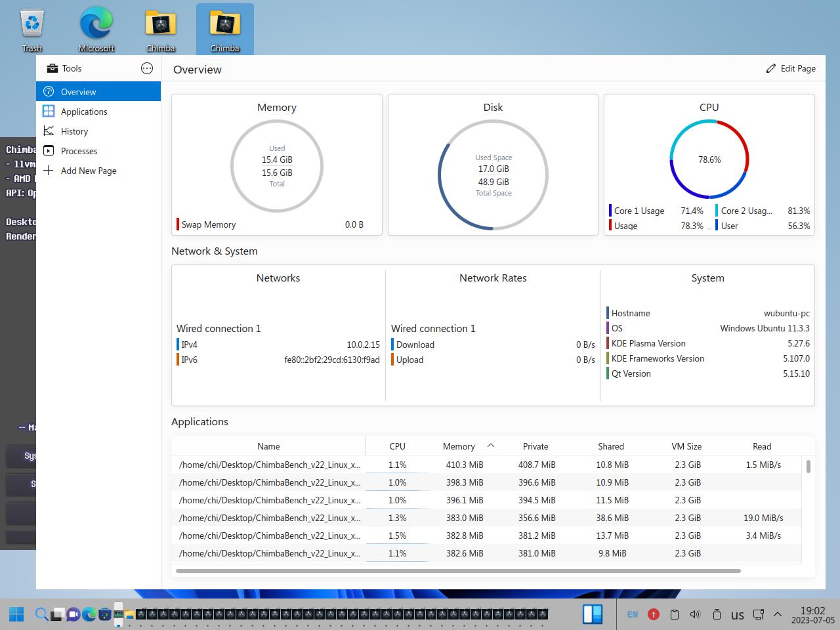
Task: Select the Processes page in sidebar
Action: pos(79,151)
